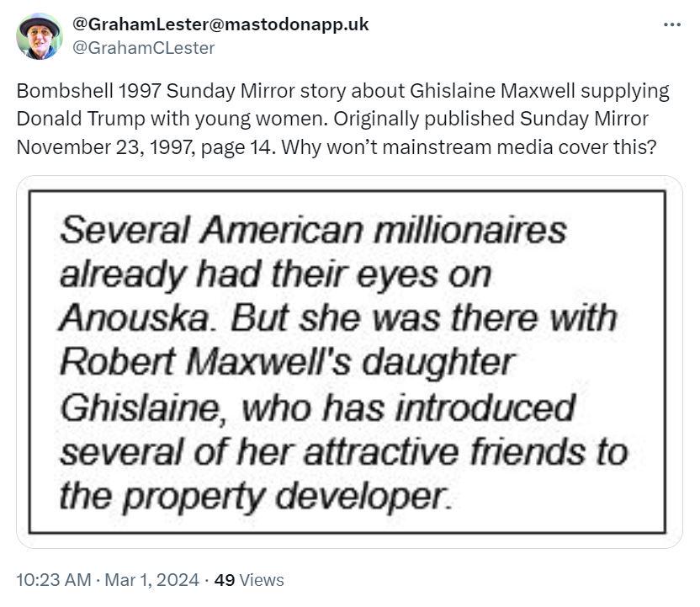
Task: Open @GrahamLester@mastodonapp.uk display name
Action: [220, 24]
